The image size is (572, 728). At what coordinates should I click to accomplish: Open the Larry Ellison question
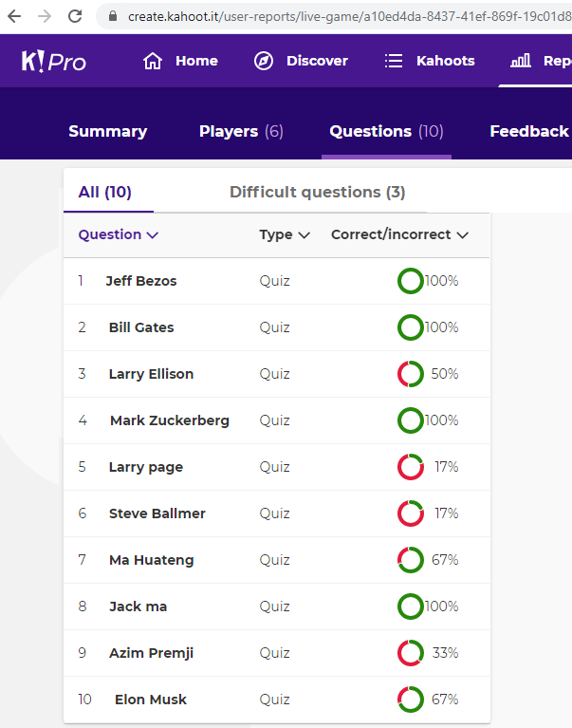tap(151, 374)
